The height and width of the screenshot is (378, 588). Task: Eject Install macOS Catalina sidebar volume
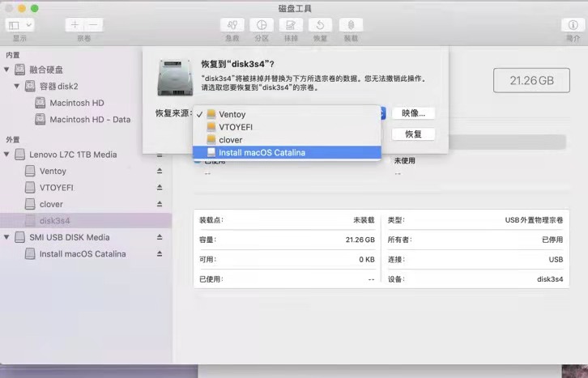(x=160, y=253)
